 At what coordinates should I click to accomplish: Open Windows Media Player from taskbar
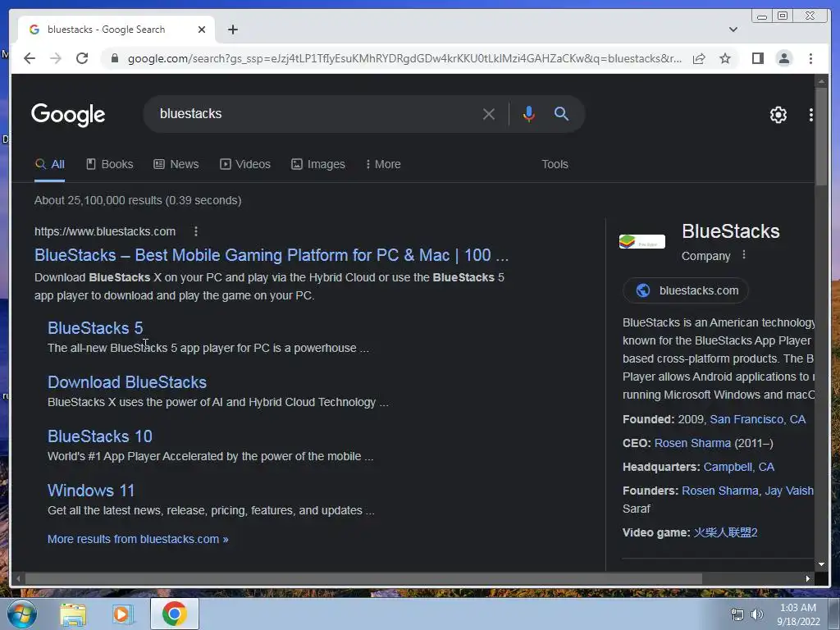pyautogui.click(x=123, y=614)
